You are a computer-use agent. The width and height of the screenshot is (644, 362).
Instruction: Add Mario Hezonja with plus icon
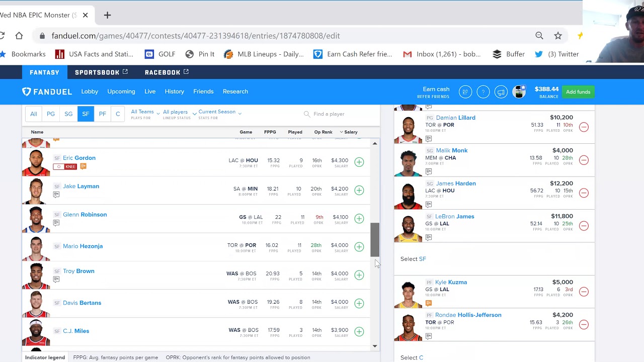point(359,246)
